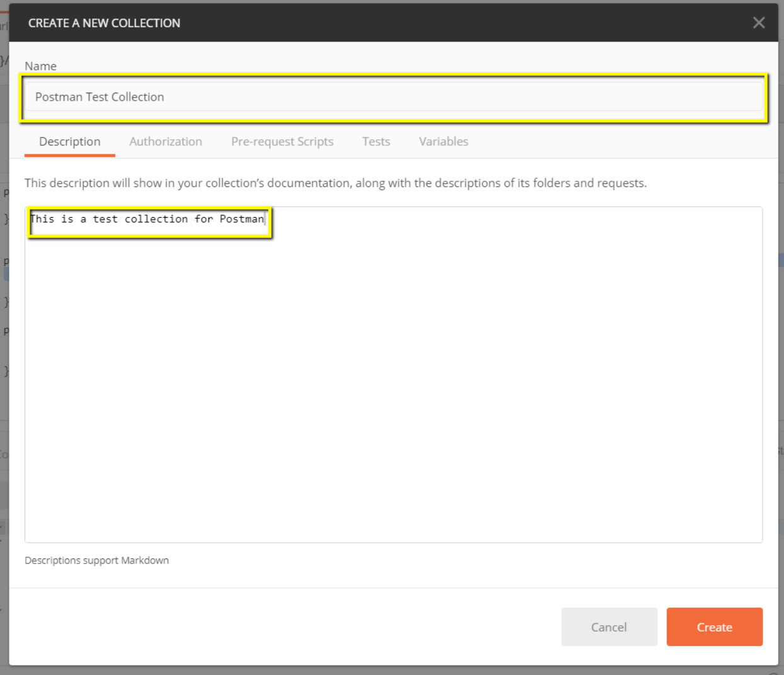The width and height of the screenshot is (784, 675).
Task: Switch to the Description tab
Action: tap(70, 142)
